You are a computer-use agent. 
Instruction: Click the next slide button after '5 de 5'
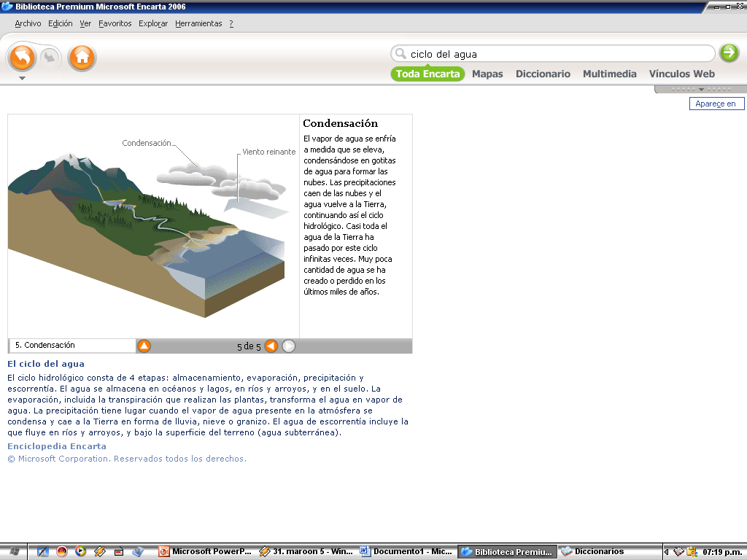pos(289,346)
